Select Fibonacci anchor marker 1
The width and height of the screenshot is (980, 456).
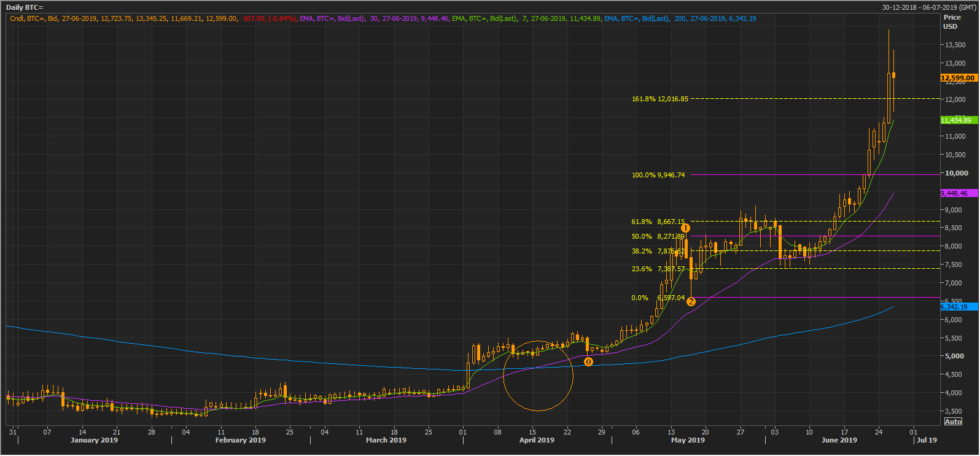(685, 228)
